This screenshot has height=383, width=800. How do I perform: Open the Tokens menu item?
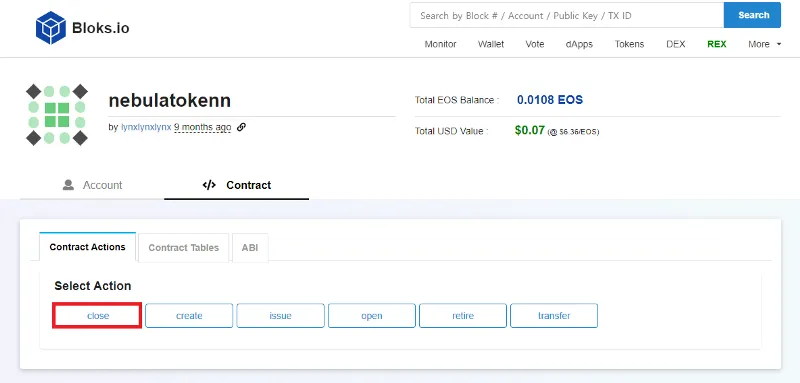(x=629, y=44)
